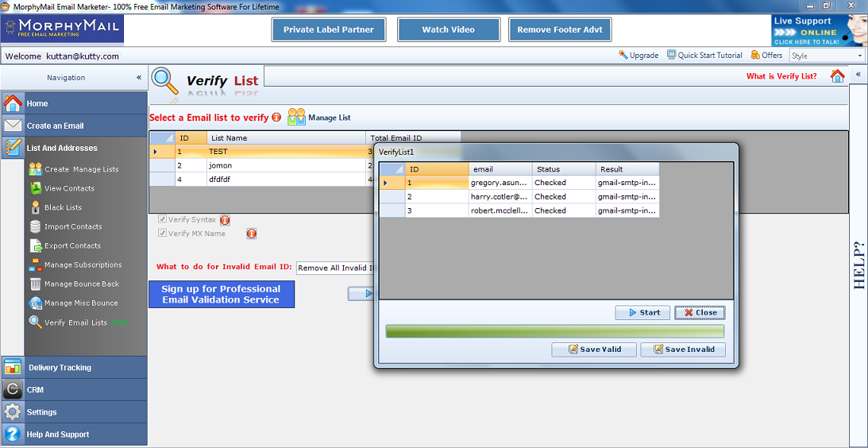Click the Import Contacts database icon

tap(36, 226)
